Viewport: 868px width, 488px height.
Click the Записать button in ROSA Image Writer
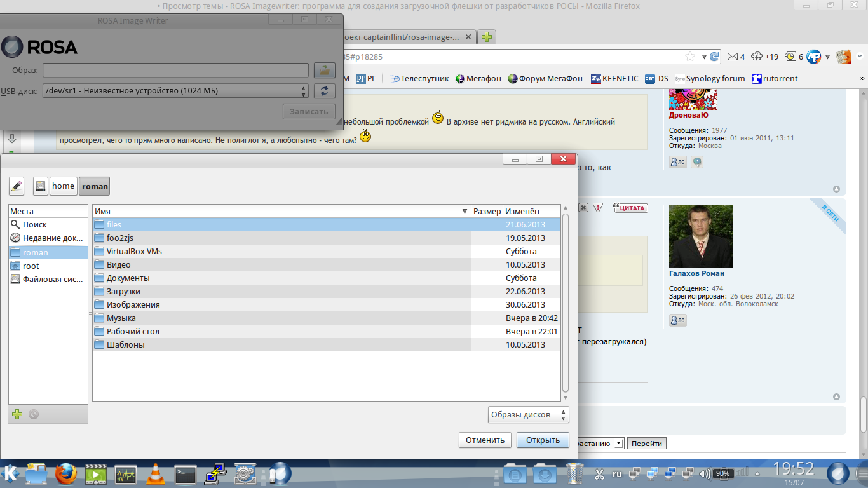tap(309, 112)
